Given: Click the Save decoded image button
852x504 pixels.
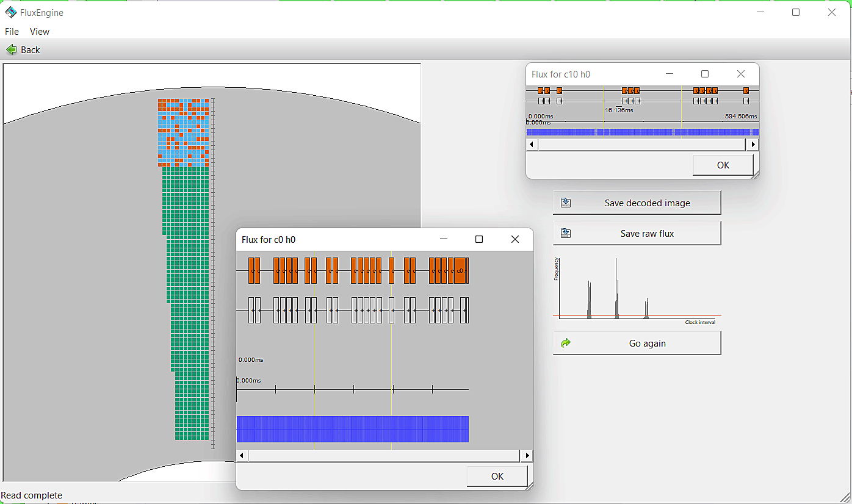Looking at the screenshot, I should 647,203.
